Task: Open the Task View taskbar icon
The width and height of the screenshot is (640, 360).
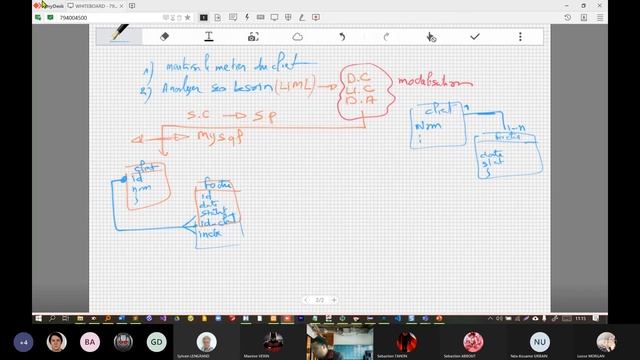Action: coord(65,318)
